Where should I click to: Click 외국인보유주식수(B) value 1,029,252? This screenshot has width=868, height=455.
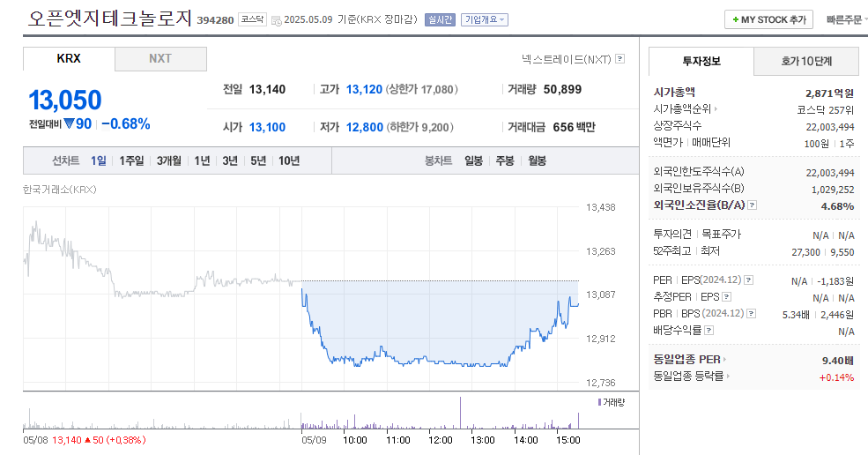833,190
